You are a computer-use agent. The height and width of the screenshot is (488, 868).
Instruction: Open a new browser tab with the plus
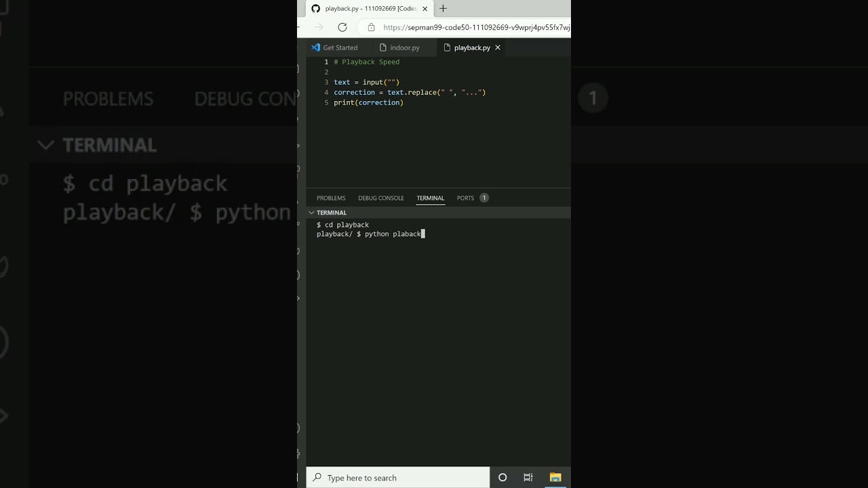coord(443,9)
